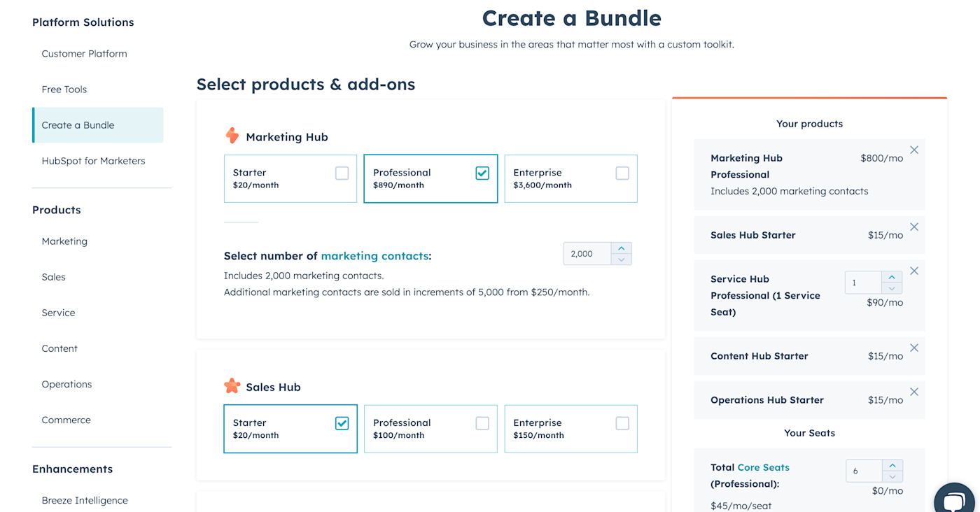
Task: Remove Content Hub Starter from products
Action: pyautogui.click(x=914, y=348)
